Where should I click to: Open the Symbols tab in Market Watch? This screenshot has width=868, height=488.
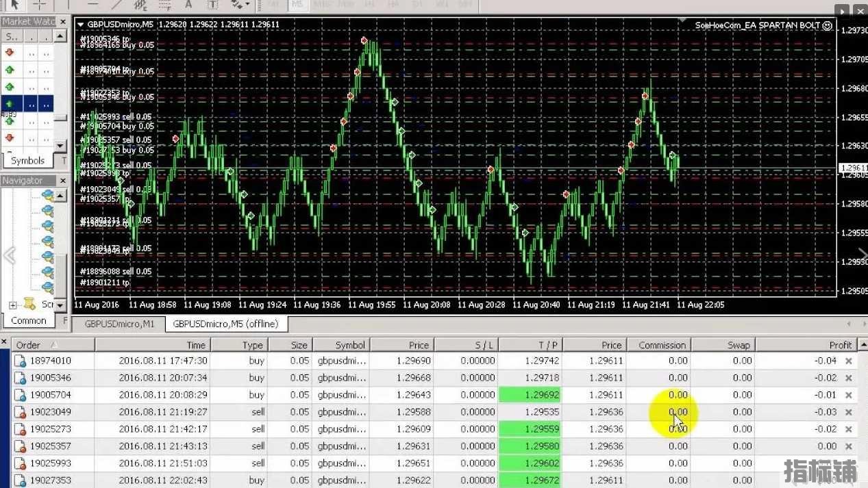tap(27, 161)
